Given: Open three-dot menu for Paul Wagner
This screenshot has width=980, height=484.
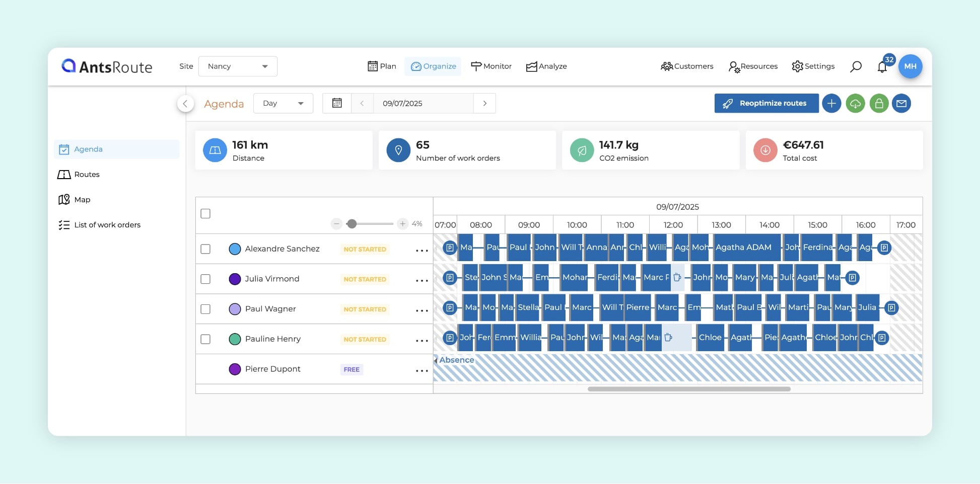Looking at the screenshot, I should click(422, 310).
